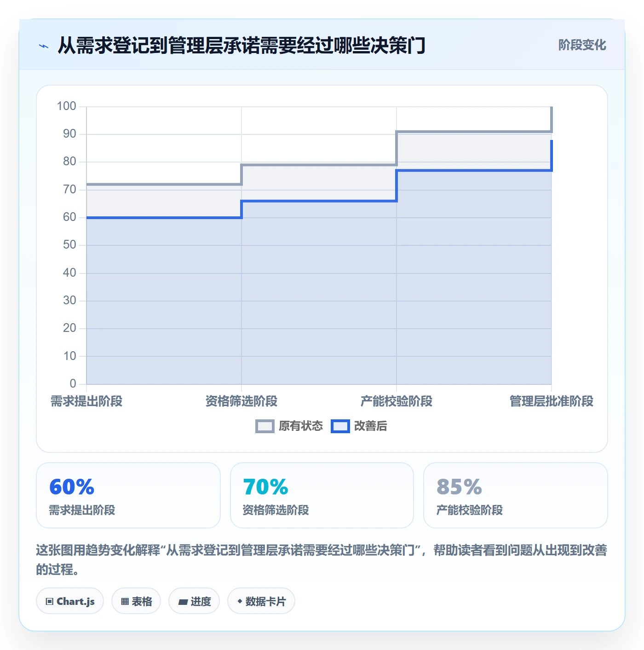Select the 数据卡片 tag chip
The image size is (644, 650).
(261, 601)
